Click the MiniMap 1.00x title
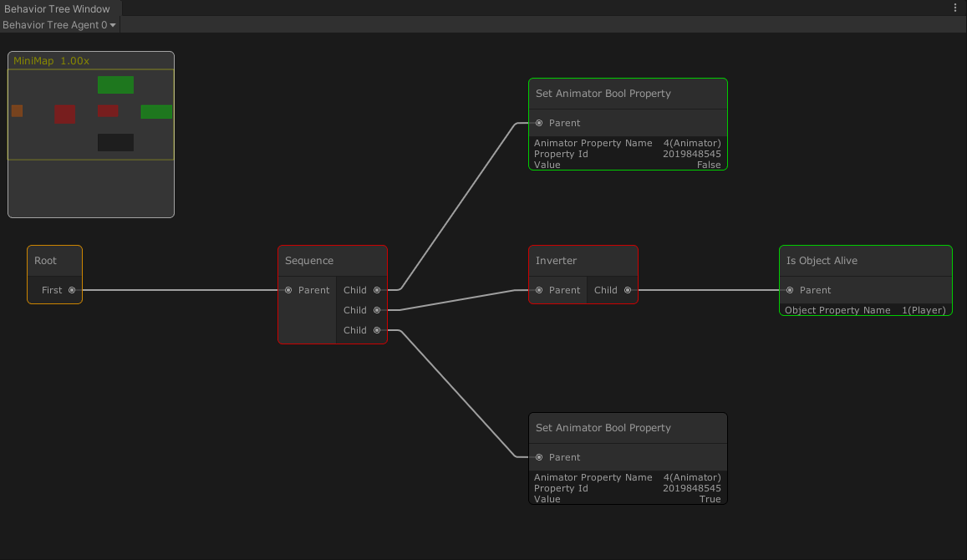Screen dimensions: 967x560 click(x=51, y=61)
